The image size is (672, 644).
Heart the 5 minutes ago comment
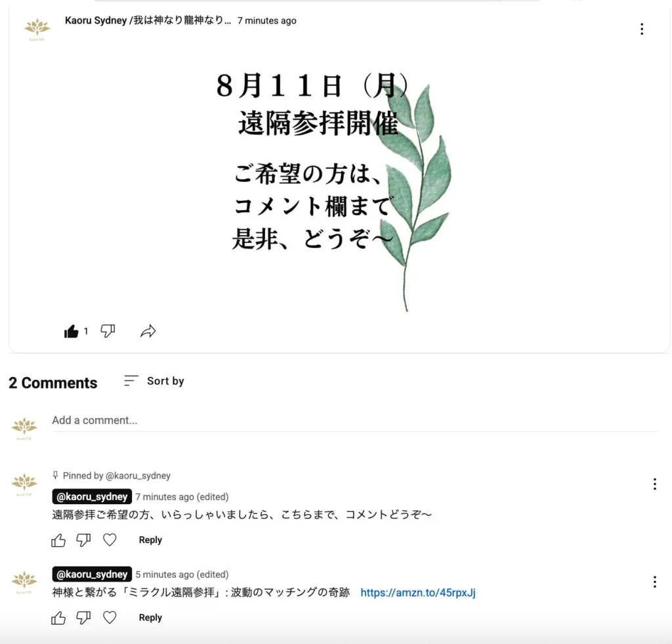coord(110,618)
